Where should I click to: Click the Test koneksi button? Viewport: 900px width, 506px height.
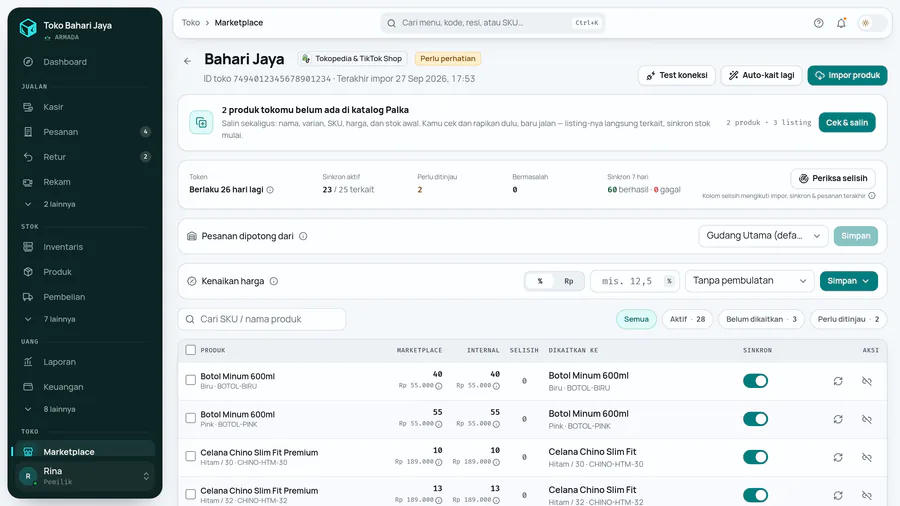pos(676,75)
